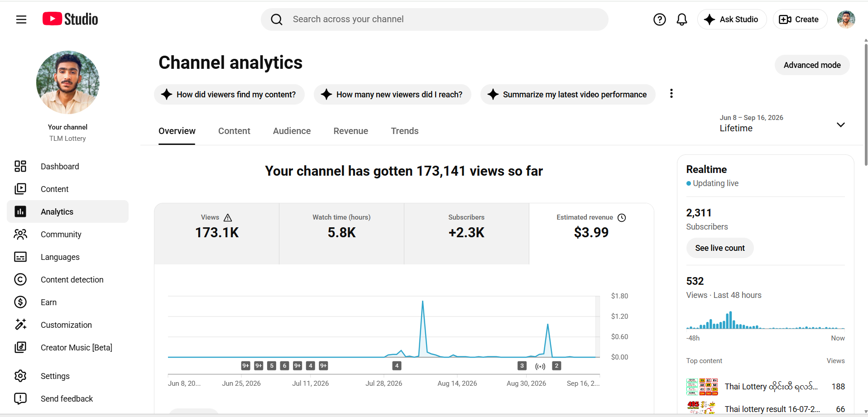Screen dimensions: 868x417
Task: Switch to the Overview tab
Action: coord(177,131)
